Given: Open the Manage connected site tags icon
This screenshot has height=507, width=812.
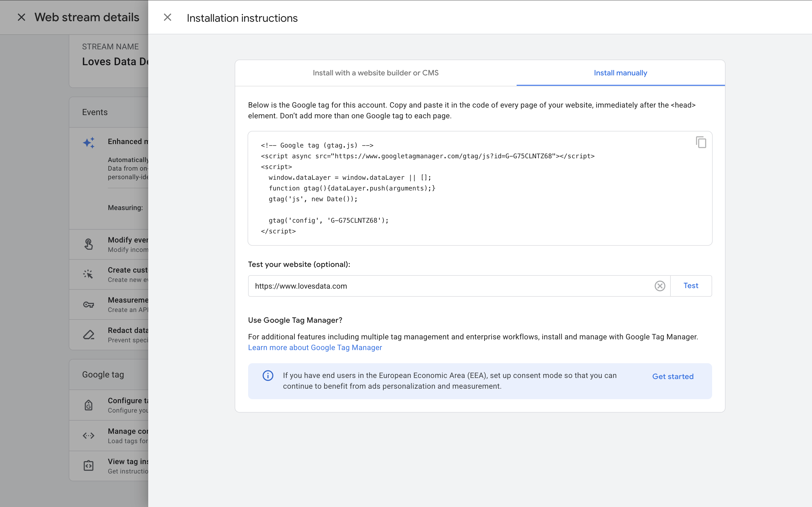Looking at the screenshot, I should [x=88, y=436].
